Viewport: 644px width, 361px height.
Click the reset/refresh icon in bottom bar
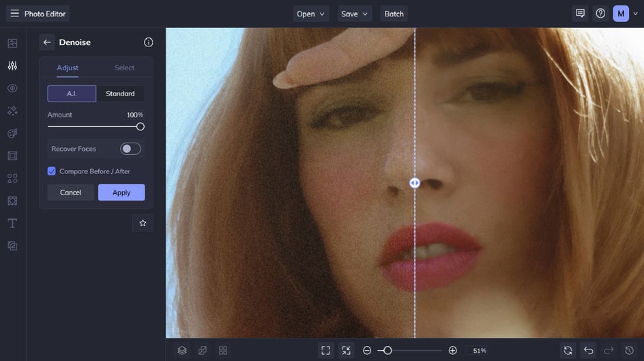pos(568,350)
